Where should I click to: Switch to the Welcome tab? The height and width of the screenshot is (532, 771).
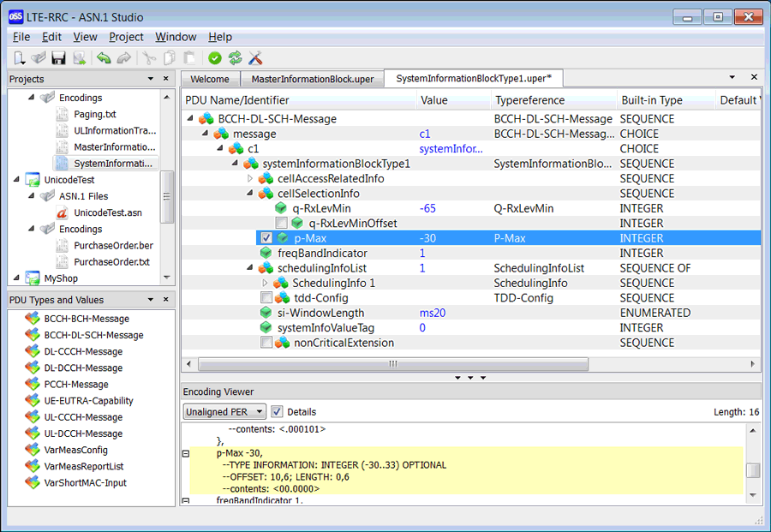210,79
